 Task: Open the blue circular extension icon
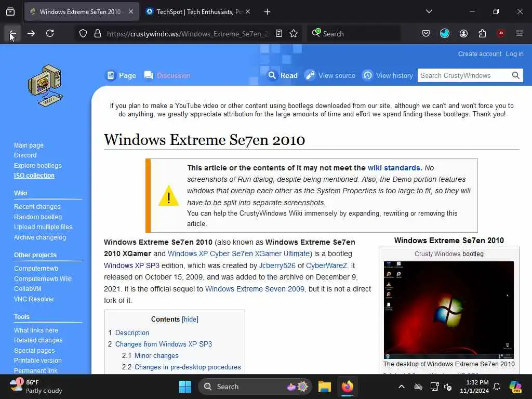[x=445, y=33]
